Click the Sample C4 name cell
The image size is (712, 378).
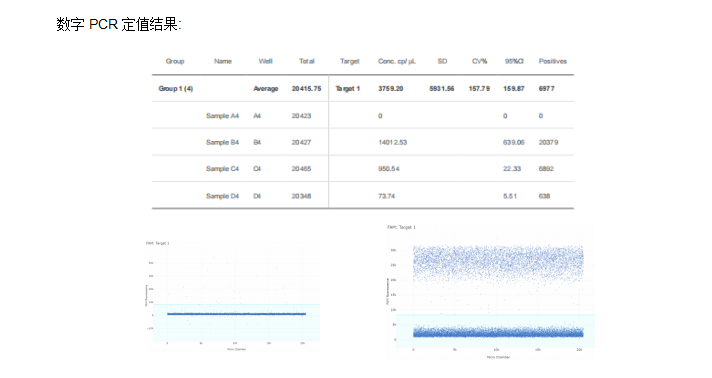point(222,169)
